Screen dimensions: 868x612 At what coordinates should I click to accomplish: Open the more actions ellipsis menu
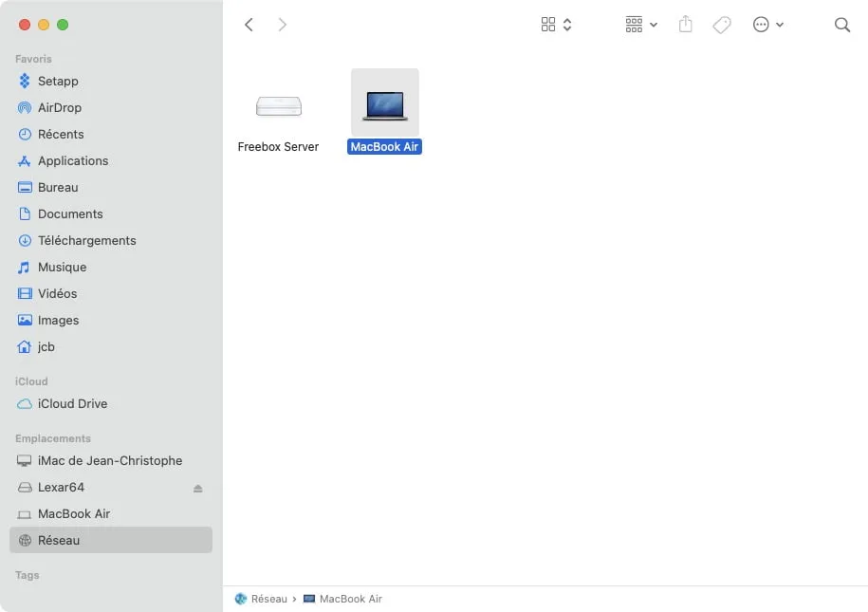768,25
